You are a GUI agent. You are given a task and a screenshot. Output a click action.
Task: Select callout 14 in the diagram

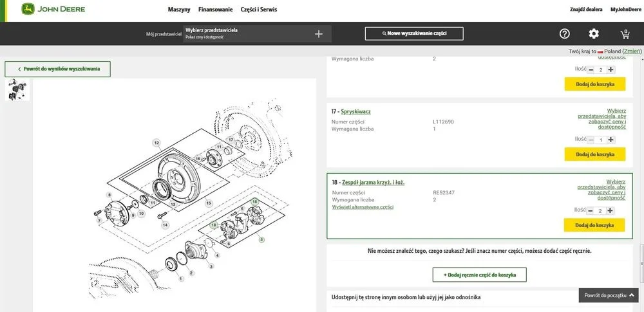pyautogui.click(x=165, y=225)
